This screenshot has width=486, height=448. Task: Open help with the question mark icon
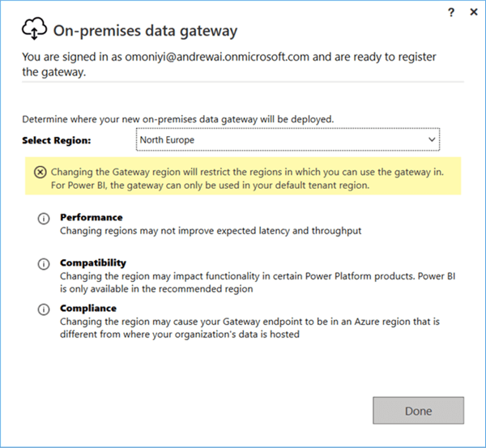pyautogui.click(x=451, y=12)
